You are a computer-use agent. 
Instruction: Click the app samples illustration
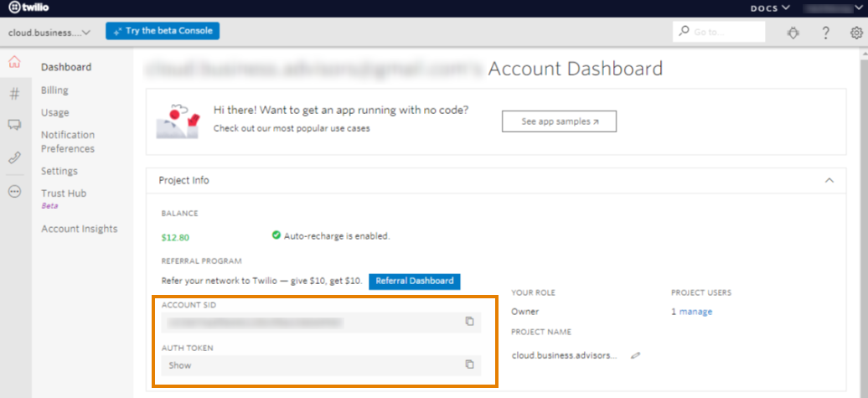coord(178,120)
